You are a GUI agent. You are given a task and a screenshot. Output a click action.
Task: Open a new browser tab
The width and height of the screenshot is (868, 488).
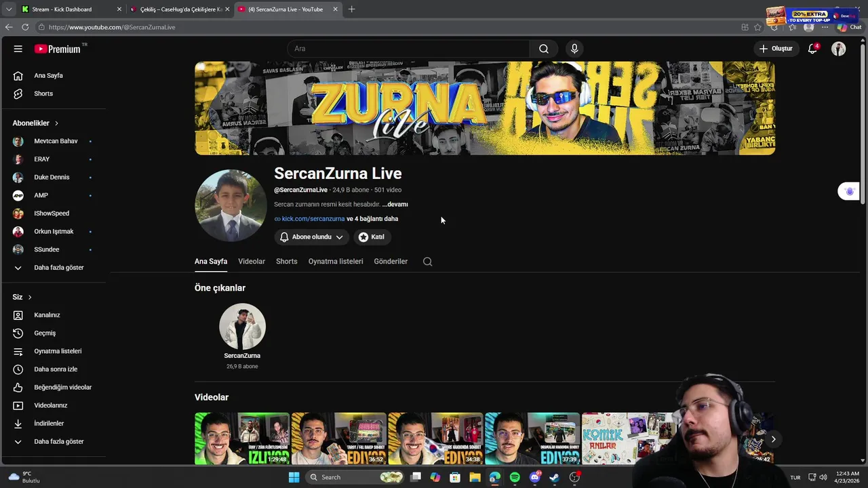click(351, 9)
